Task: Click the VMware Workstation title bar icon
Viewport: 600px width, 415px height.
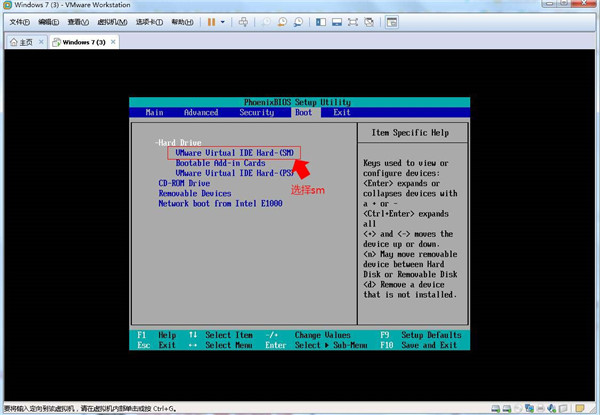Action: tap(7, 5)
